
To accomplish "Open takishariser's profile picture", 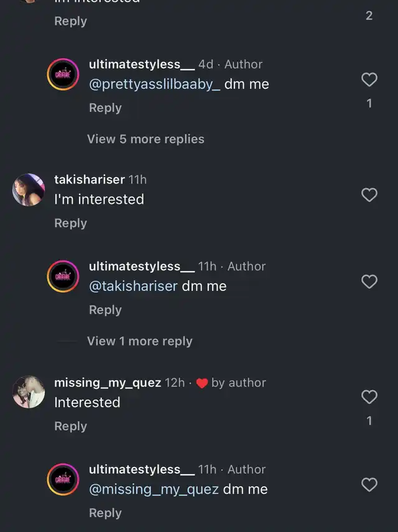I will (x=29, y=190).
